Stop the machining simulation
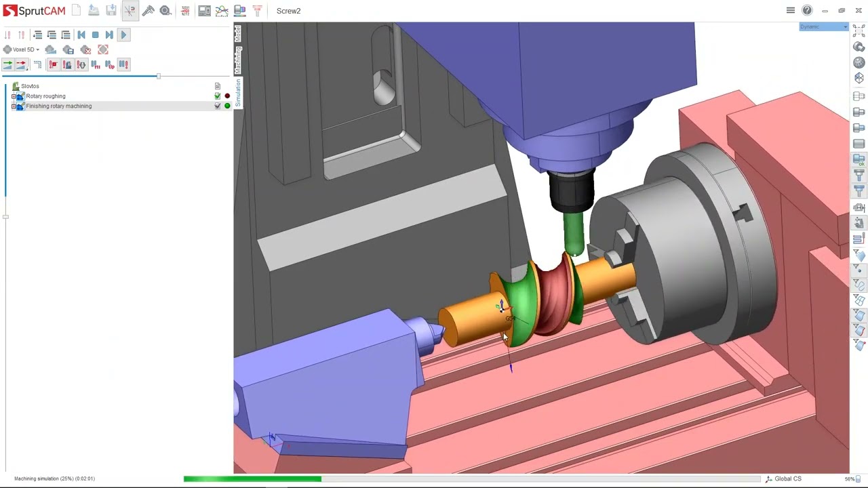The image size is (868, 488). pyautogui.click(x=96, y=35)
